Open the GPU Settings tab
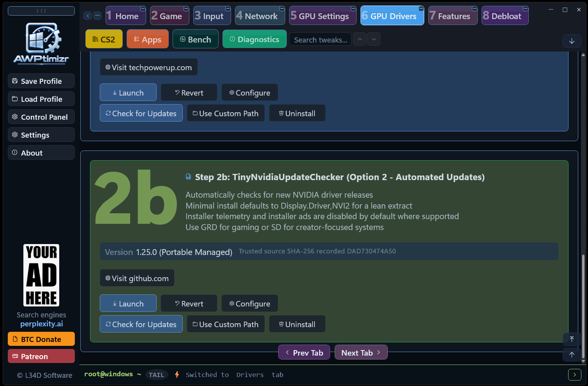The height and width of the screenshot is (386, 588). pyautogui.click(x=323, y=16)
